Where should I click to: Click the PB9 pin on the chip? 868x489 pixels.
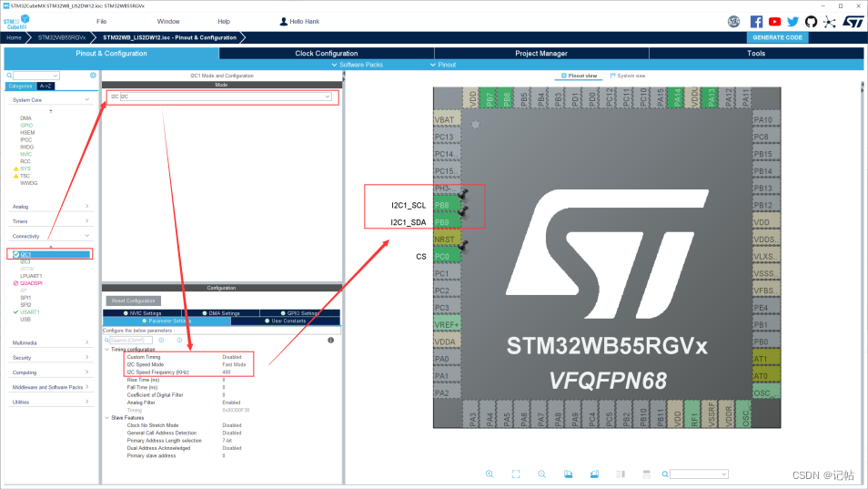click(447, 222)
